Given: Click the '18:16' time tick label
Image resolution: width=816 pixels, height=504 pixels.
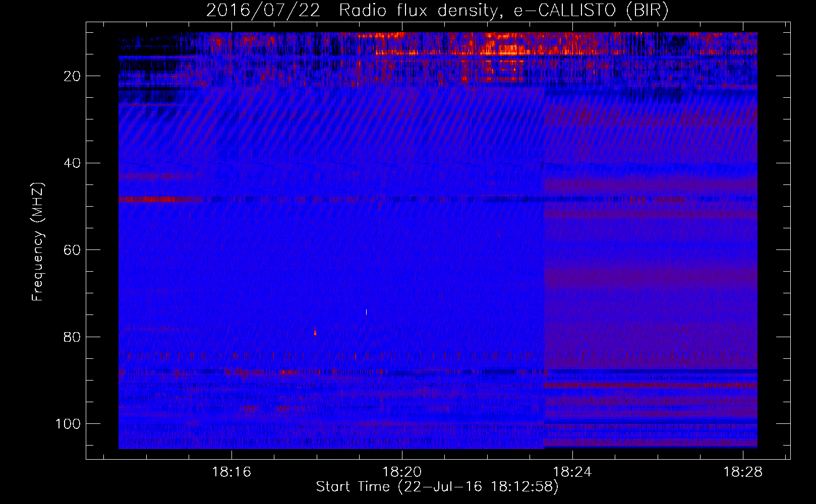Looking at the screenshot, I should click(x=231, y=472).
